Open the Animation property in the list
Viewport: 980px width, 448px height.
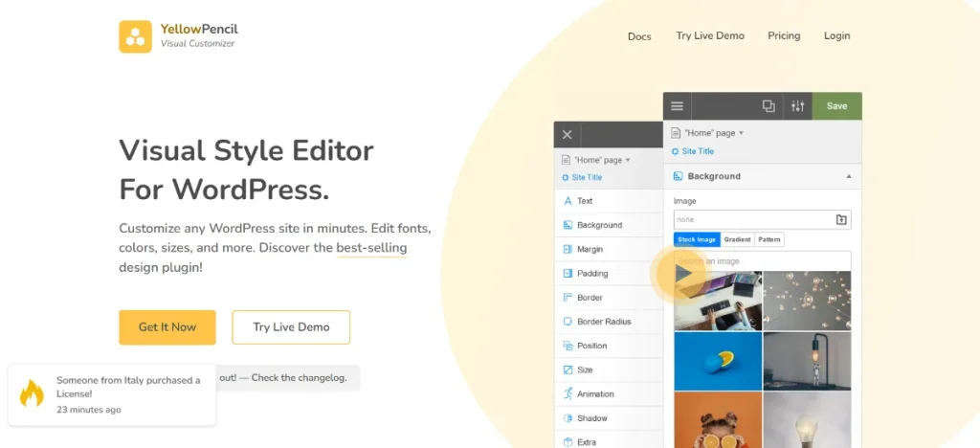click(x=595, y=394)
